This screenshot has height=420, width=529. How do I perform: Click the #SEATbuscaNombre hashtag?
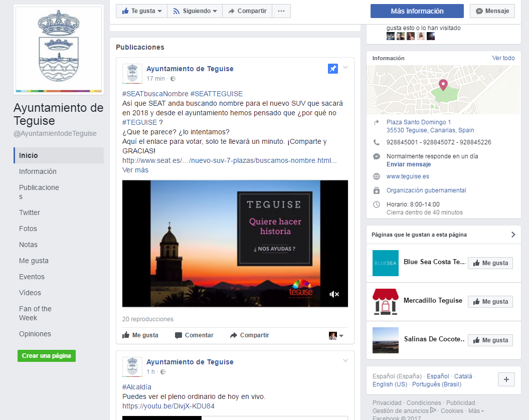click(x=155, y=94)
